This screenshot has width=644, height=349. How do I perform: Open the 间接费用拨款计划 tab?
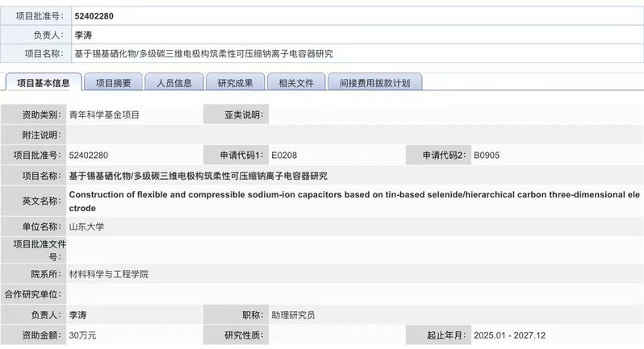coord(375,82)
